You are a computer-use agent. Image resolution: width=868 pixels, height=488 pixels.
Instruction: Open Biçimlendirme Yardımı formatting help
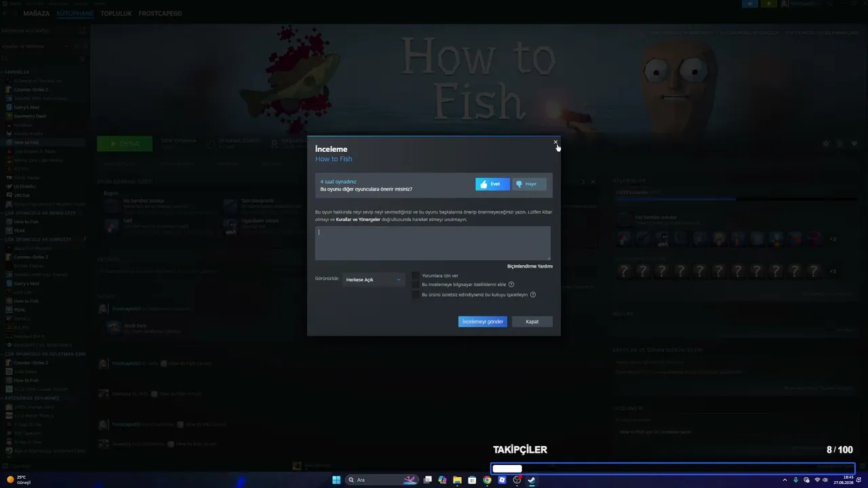pos(530,266)
